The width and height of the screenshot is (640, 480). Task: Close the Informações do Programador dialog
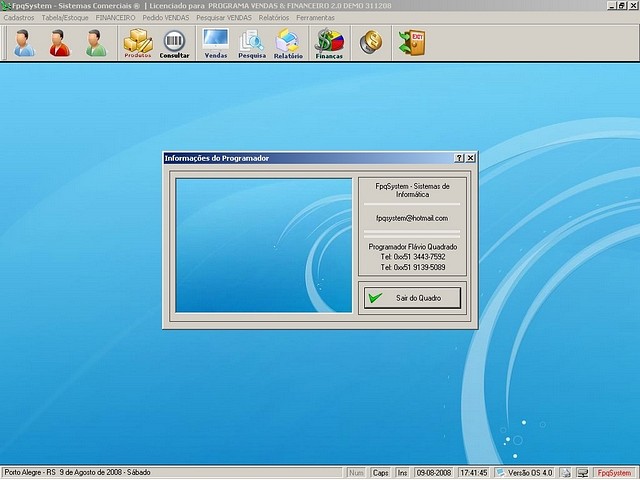pyautogui.click(x=470, y=158)
